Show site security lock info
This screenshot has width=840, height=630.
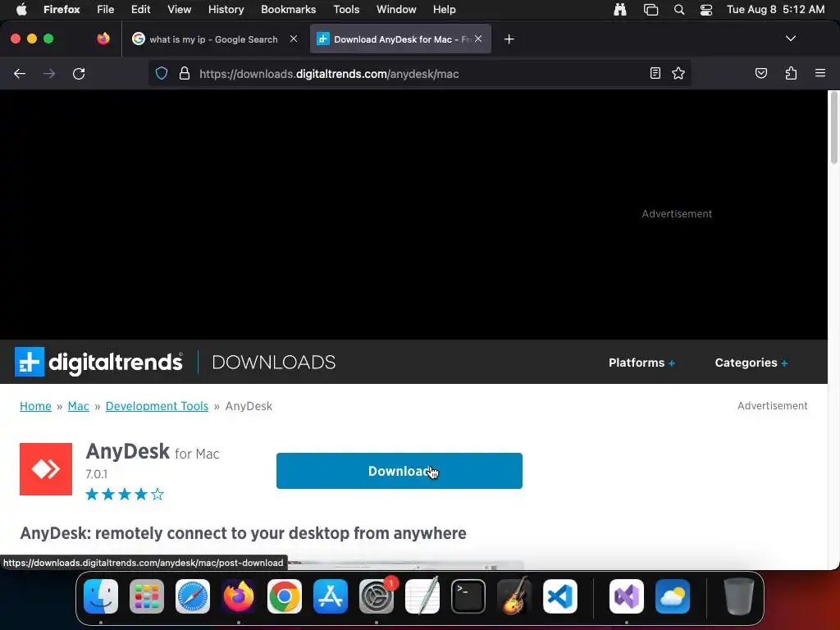coord(185,73)
